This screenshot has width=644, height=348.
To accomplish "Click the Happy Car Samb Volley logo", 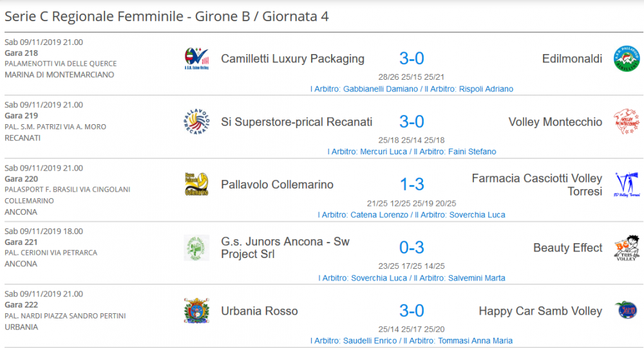I will click(x=626, y=311).
